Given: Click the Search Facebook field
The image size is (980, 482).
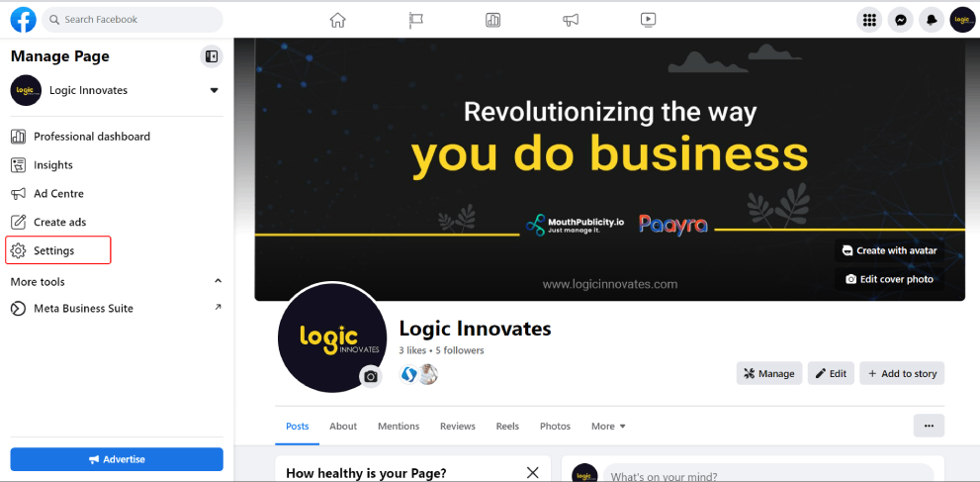Looking at the screenshot, I should [133, 20].
